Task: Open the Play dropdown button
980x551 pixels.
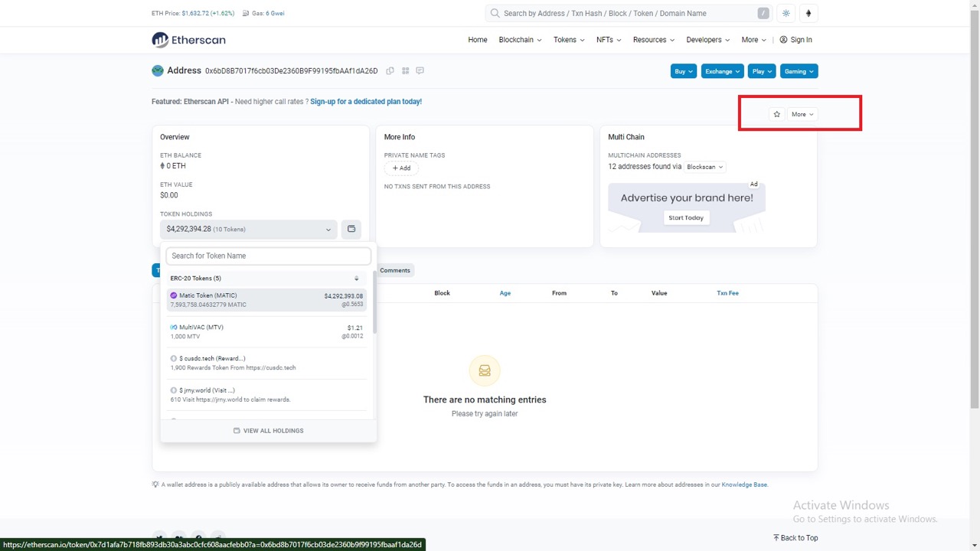Action: click(762, 71)
